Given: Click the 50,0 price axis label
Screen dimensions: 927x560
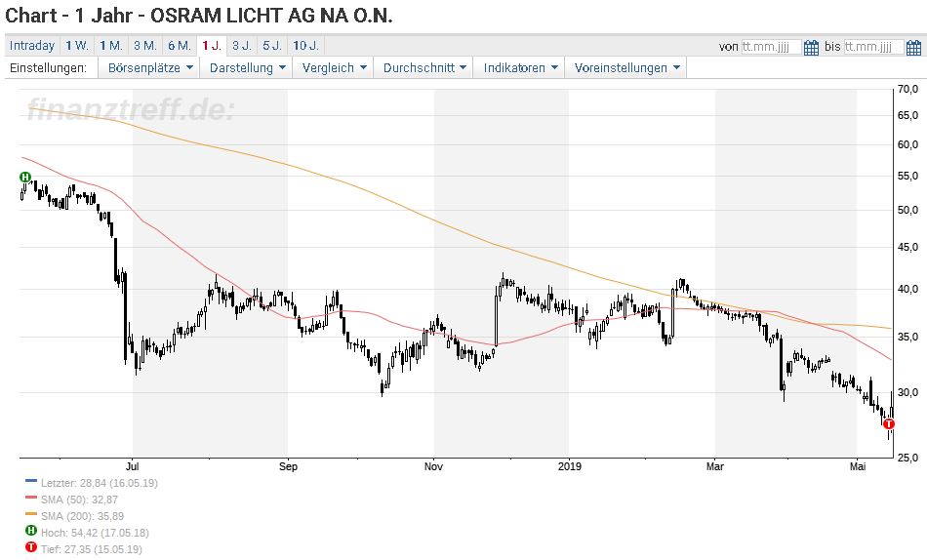Looking at the screenshot, I should point(907,210).
